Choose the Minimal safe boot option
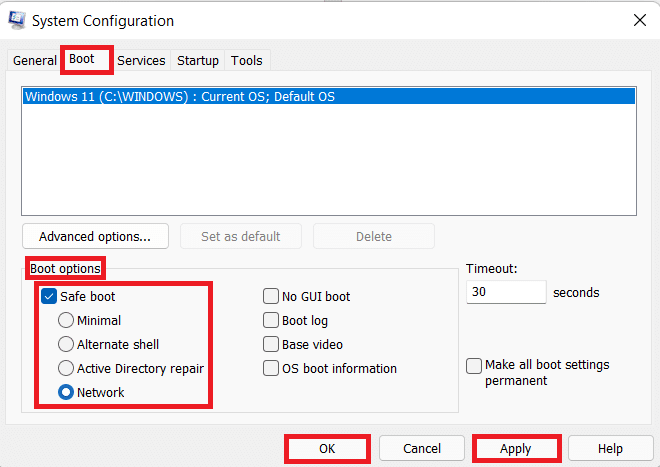This screenshot has width=660, height=467. (x=65, y=321)
